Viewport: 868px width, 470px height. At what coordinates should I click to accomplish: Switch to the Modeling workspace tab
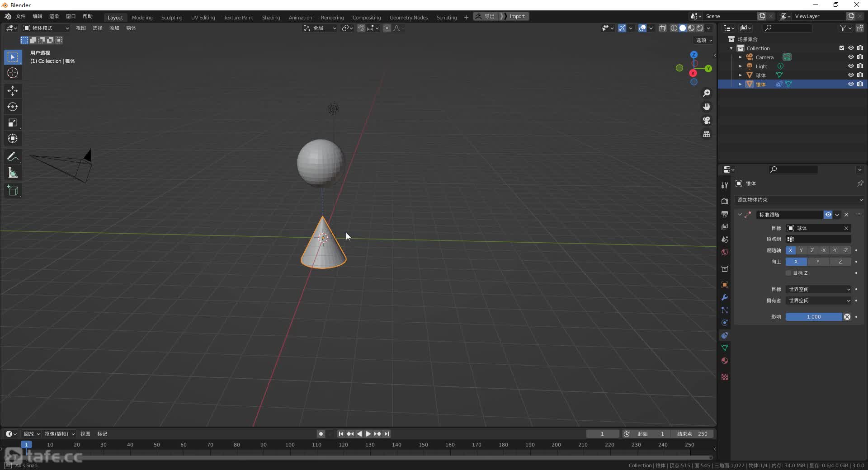coord(142,17)
